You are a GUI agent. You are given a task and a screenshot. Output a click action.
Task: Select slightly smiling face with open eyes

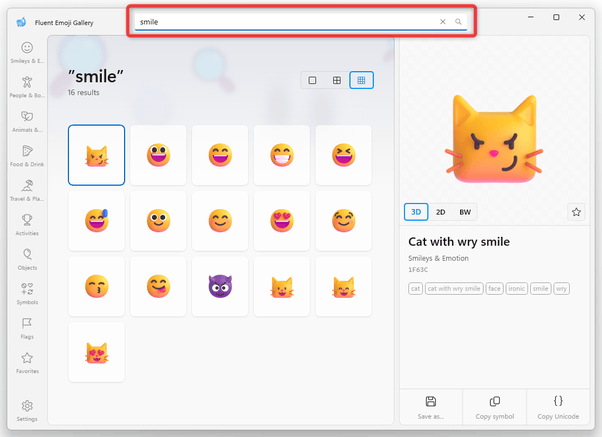[x=158, y=221]
